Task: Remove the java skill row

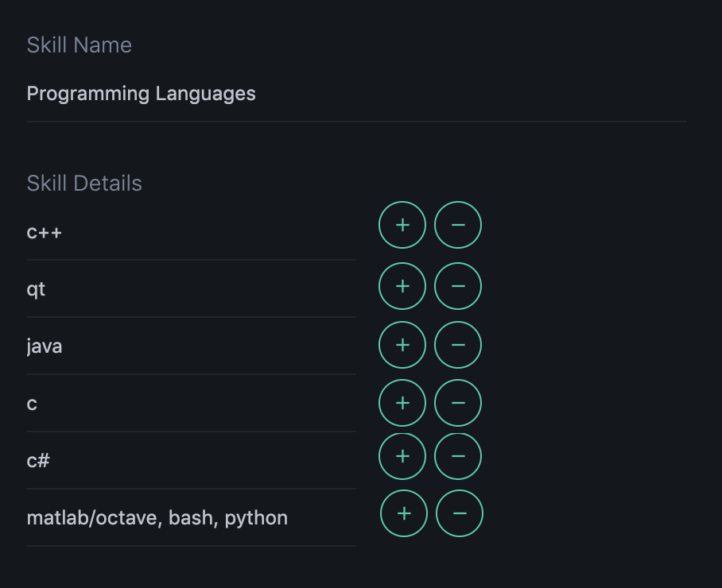Action: point(458,345)
